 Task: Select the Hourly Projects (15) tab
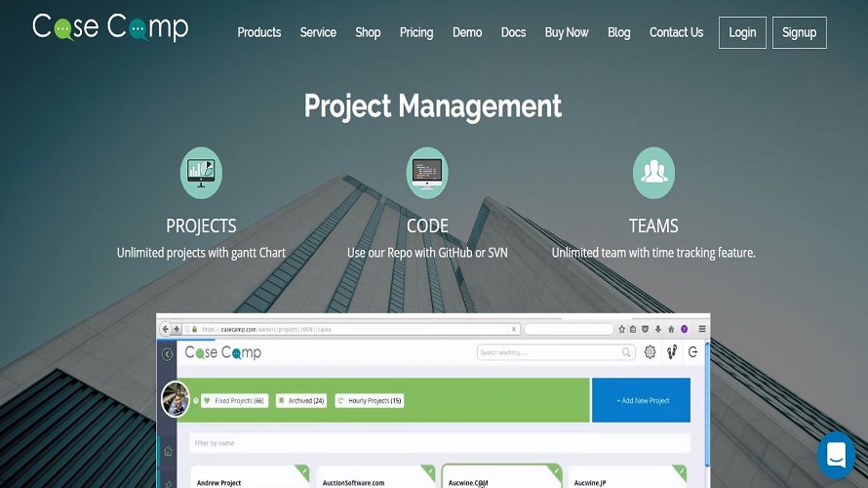pyautogui.click(x=370, y=400)
